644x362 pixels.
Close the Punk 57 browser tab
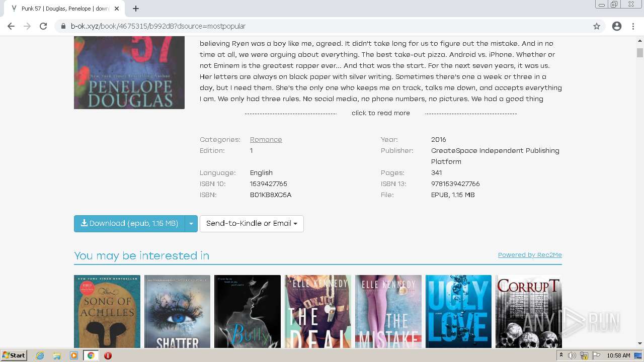(117, 9)
